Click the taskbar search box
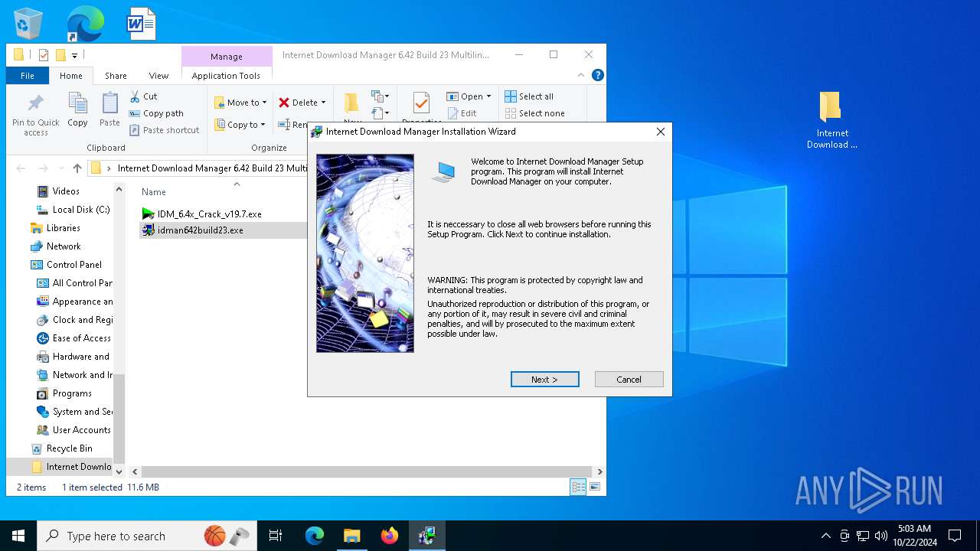 146,536
